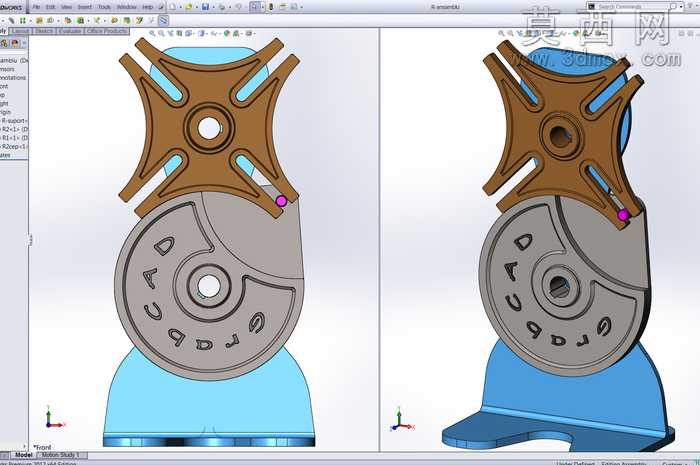Image resolution: width=700 pixels, height=465 pixels.
Task: Switch to the Layout tab
Action: click(21, 31)
